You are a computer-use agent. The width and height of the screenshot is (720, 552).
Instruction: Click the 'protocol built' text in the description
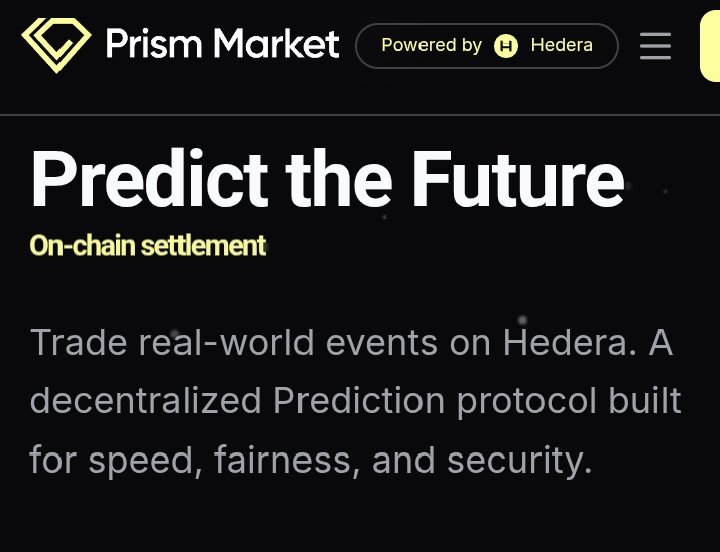click(569, 401)
